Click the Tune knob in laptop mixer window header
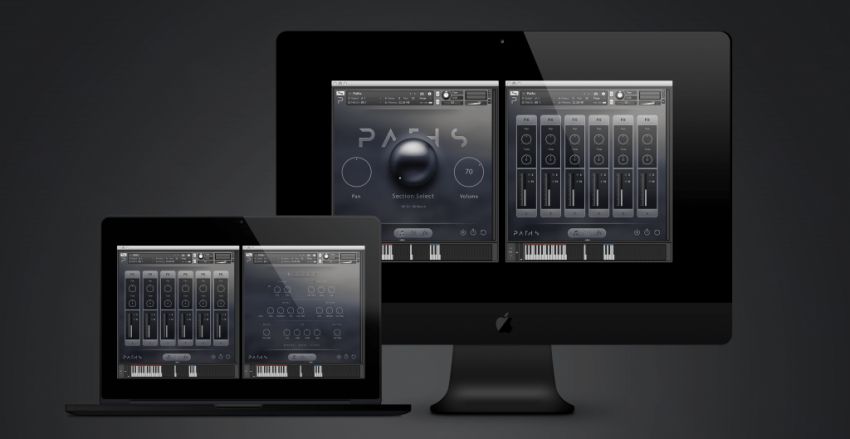 pyautogui.click(x=202, y=256)
